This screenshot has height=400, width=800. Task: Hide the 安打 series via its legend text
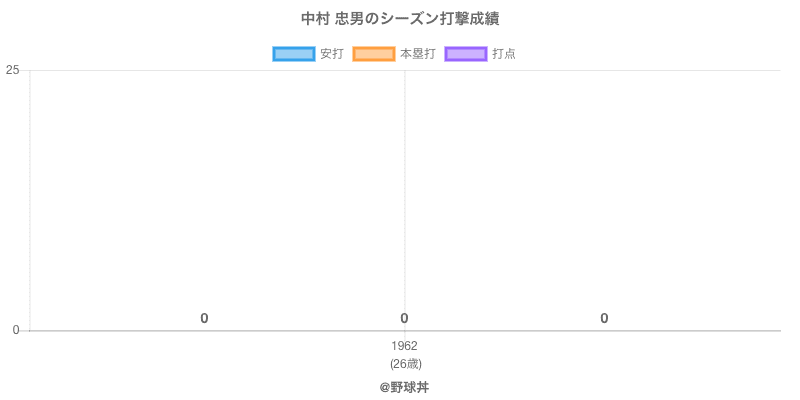coord(331,54)
